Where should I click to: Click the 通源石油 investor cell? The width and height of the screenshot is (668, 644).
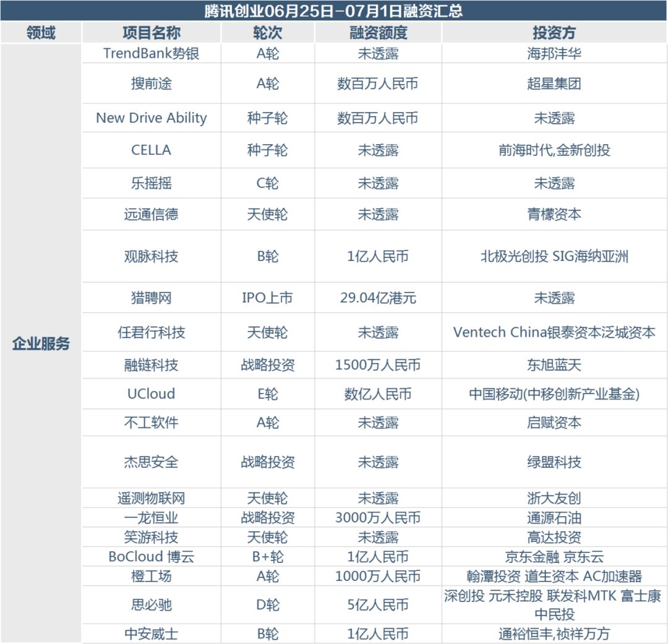(x=554, y=518)
